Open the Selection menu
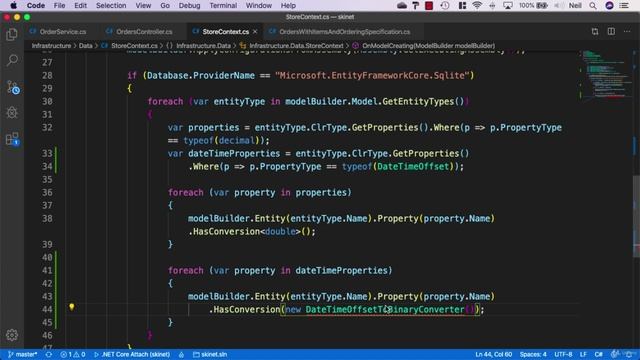 click(x=111, y=5)
